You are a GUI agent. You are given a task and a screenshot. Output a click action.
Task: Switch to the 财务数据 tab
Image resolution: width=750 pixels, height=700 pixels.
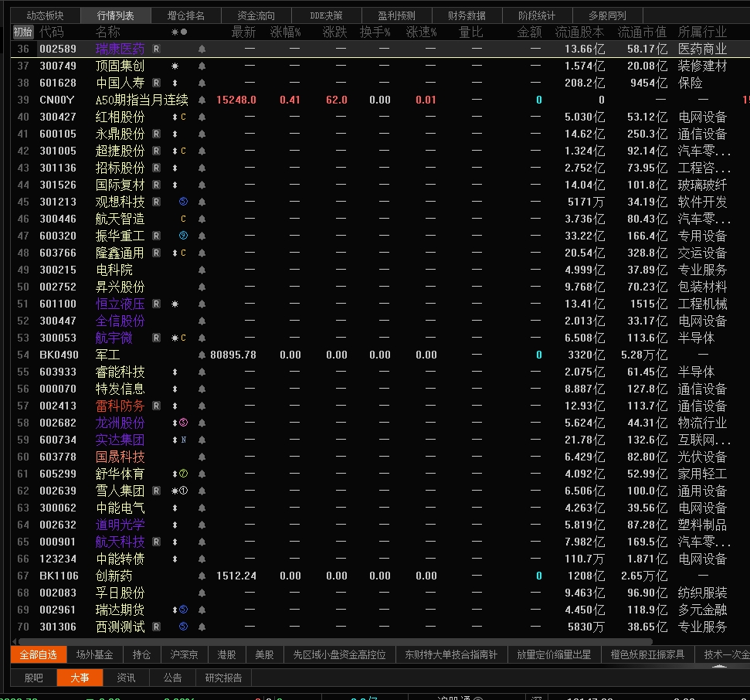467,15
